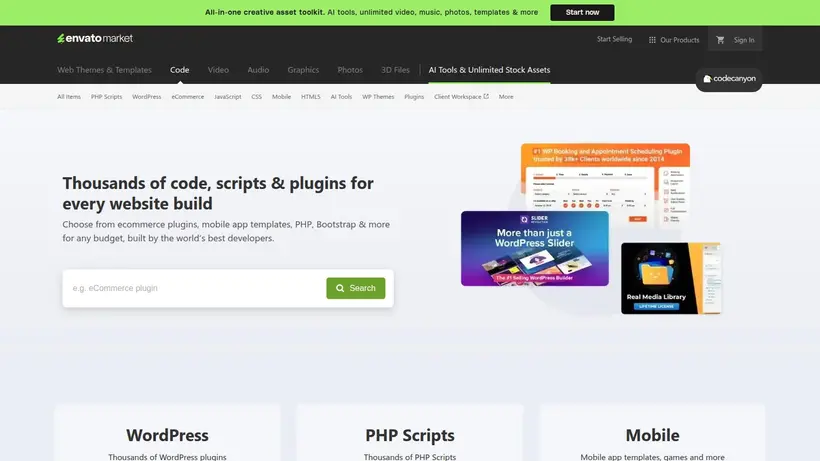Open eCommerce sub navigation link
The height and width of the screenshot is (461, 820).
pyautogui.click(x=188, y=97)
